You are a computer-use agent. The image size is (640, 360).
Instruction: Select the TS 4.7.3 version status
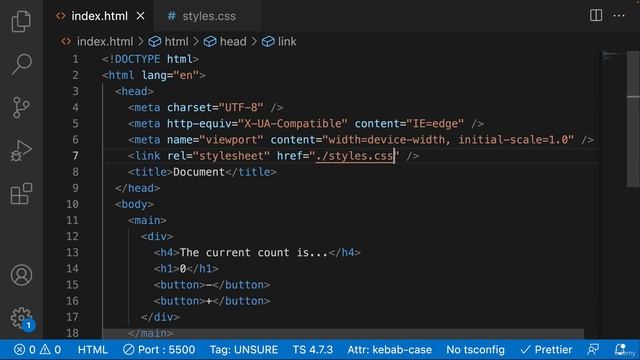tap(313, 350)
